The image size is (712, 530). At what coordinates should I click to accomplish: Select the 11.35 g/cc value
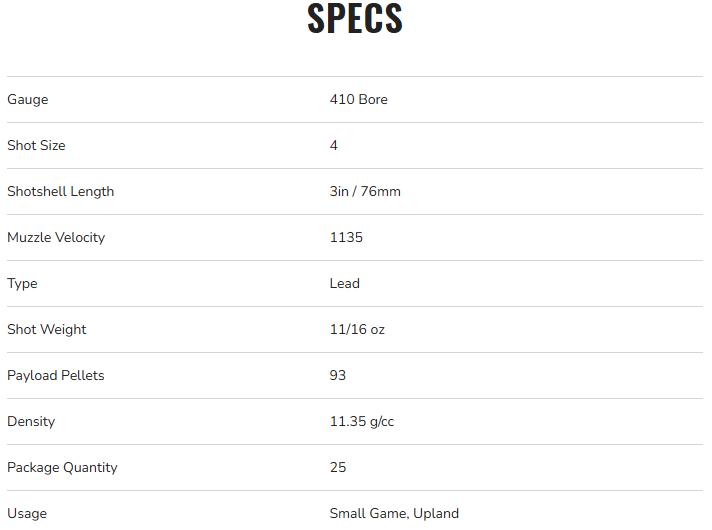(362, 422)
